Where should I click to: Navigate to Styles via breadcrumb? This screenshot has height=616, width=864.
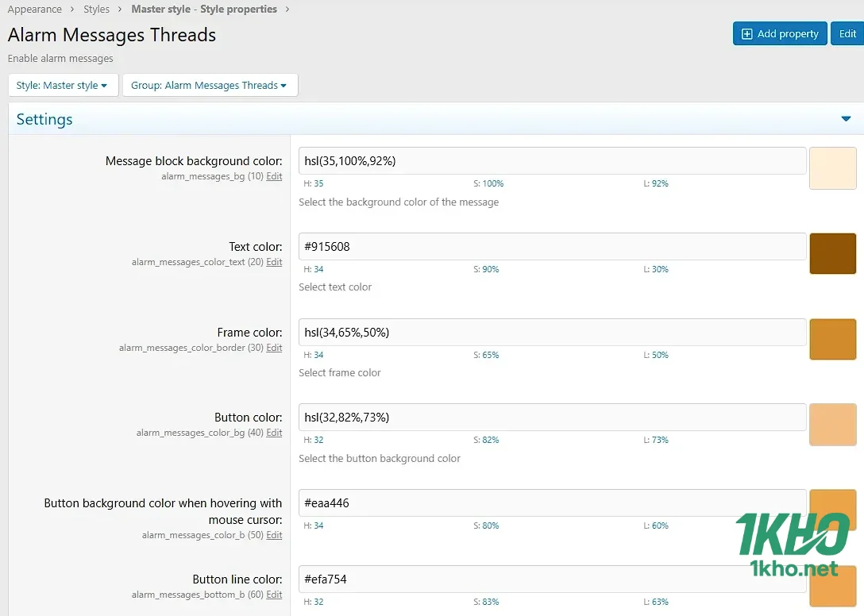point(96,9)
